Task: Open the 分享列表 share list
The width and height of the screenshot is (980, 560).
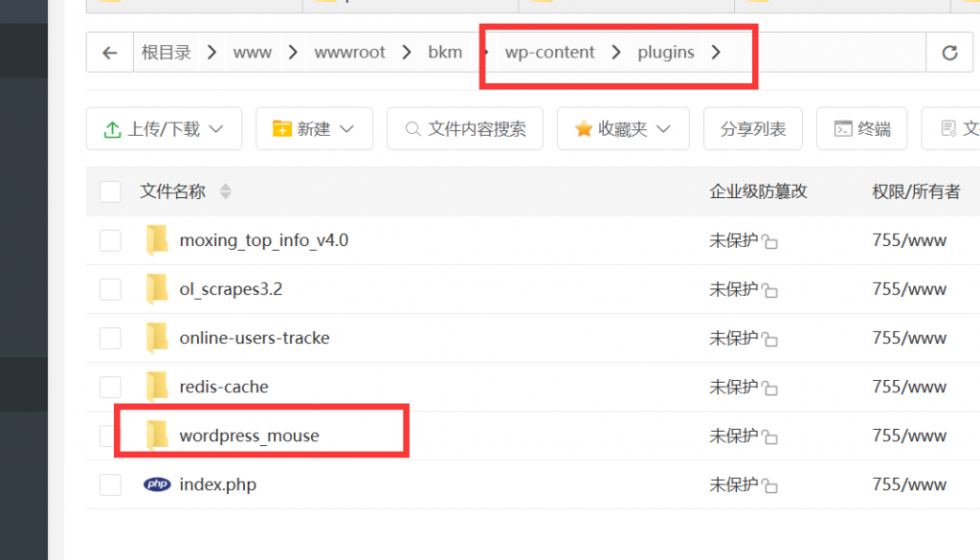Action: click(x=753, y=128)
